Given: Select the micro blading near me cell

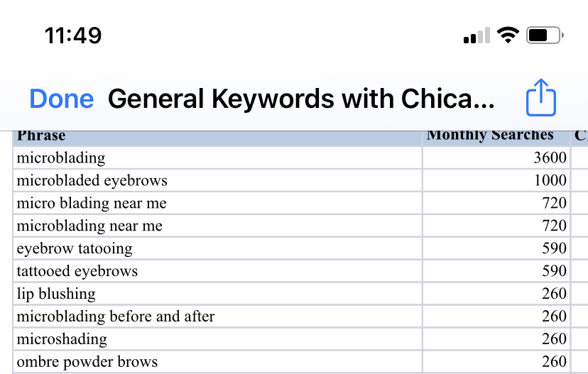Looking at the screenshot, I should coord(217,203).
